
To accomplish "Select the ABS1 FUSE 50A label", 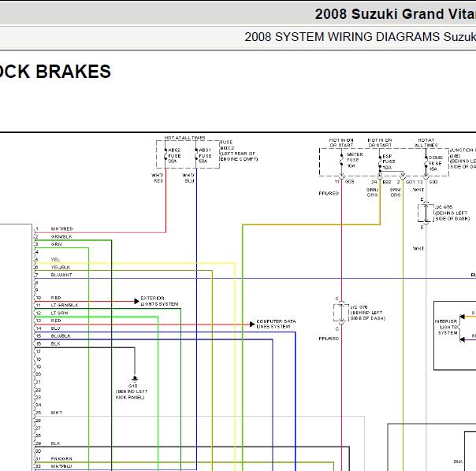I will pos(205,156).
